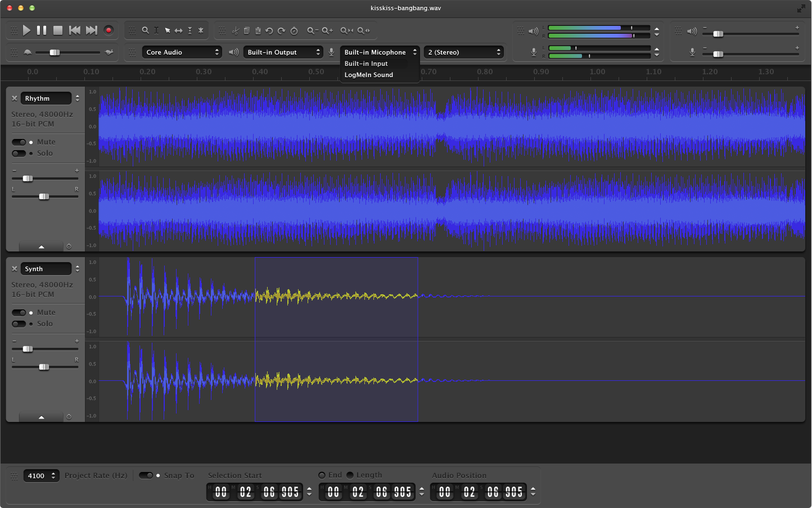Skip to end of the project
Image resolution: width=812 pixels, height=508 pixels.
click(91, 30)
